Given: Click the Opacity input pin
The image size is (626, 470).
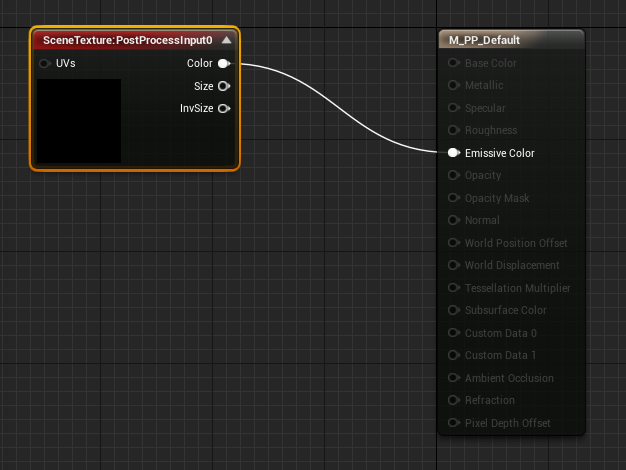Looking at the screenshot, I should click(454, 175).
